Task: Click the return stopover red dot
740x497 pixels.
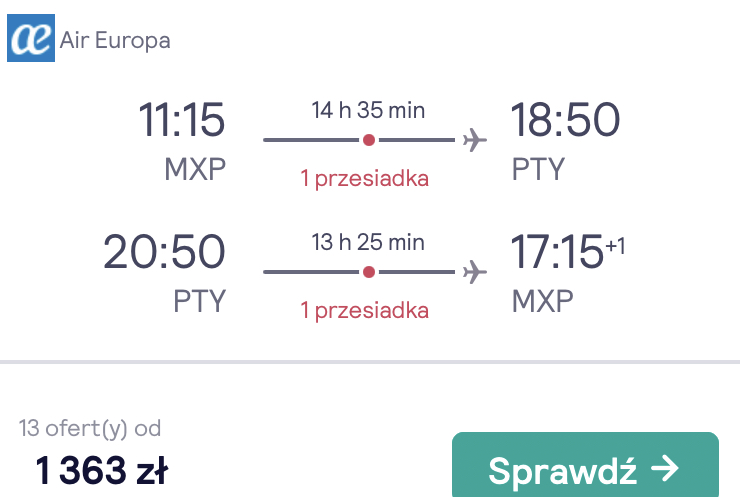Action: pyautogui.click(x=369, y=272)
